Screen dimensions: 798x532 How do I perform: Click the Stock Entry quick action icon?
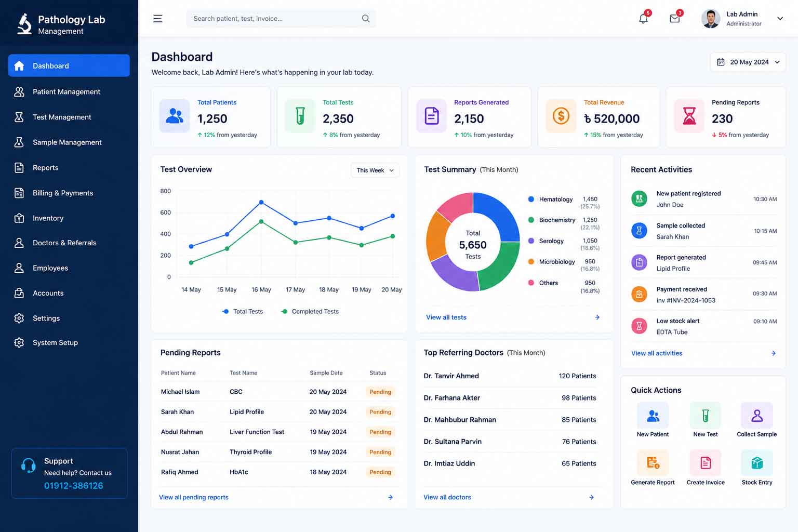pyautogui.click(x=757, y=462)
